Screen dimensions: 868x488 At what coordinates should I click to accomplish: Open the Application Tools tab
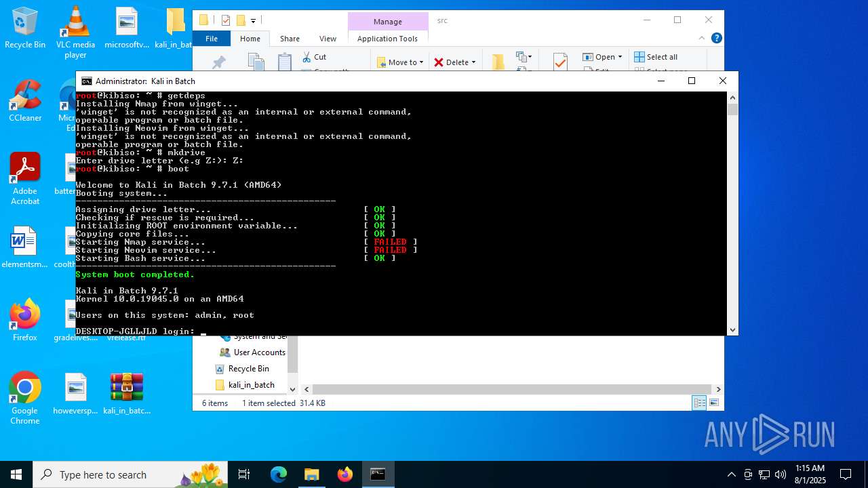click(387, 39)
